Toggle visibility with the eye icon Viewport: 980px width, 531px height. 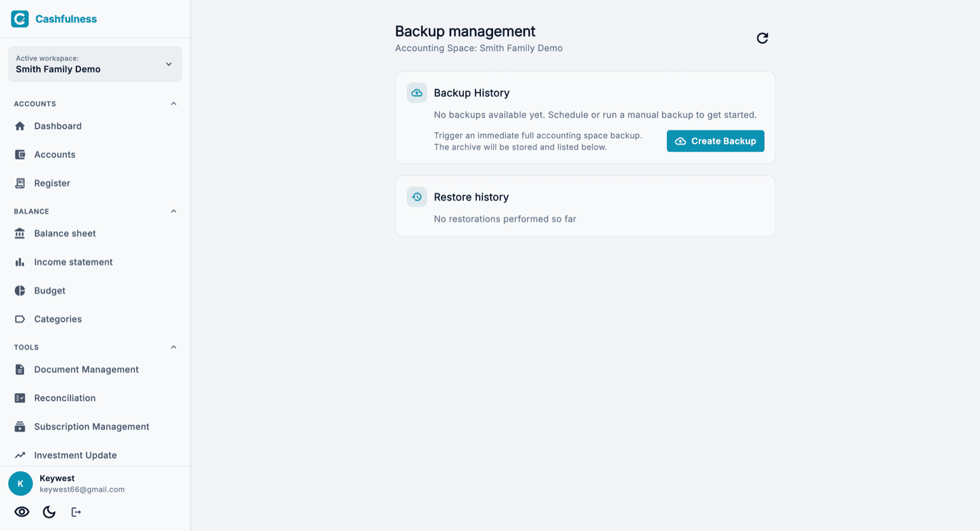[x=22, y=512]
